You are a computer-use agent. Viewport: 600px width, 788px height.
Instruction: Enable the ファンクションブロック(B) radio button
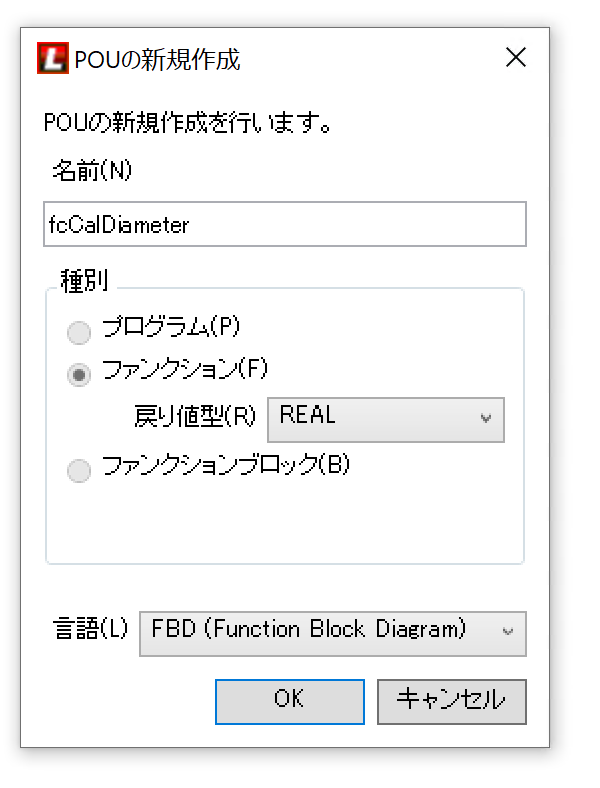pos(79,471)
